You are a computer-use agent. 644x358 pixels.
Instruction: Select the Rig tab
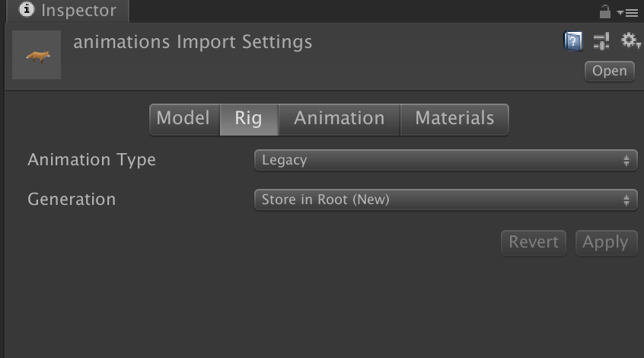[248, 119]
